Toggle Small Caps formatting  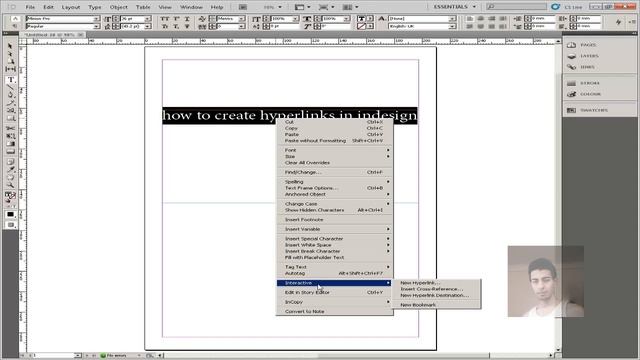164,26
